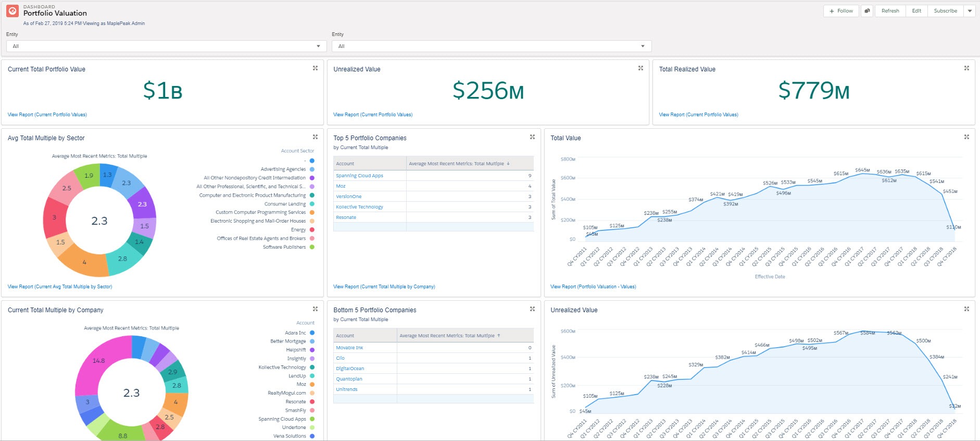Click the Energy legend color swatch
Screen dimensions: 980x441
point(312,230)
